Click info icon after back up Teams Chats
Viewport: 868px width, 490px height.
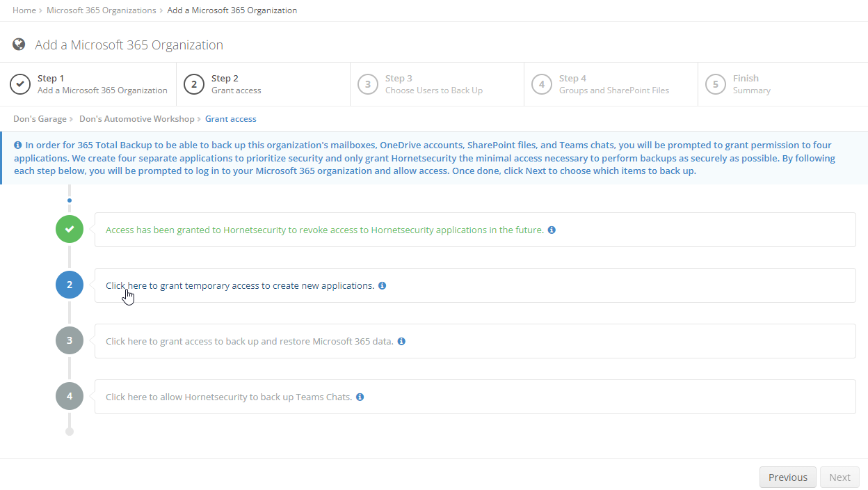(360, 397)
